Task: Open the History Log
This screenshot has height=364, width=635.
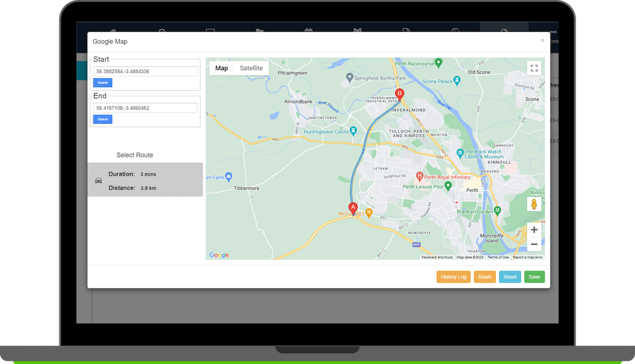Action: coord(453,277)
